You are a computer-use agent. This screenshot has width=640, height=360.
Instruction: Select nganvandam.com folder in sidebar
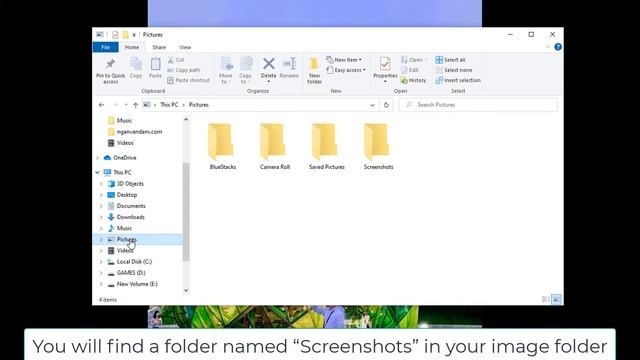point(139,132)
